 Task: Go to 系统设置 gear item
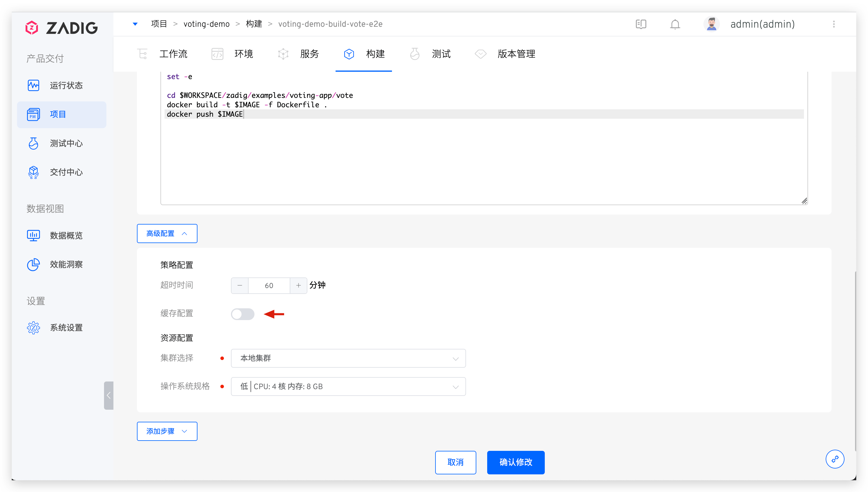point(66,327)
